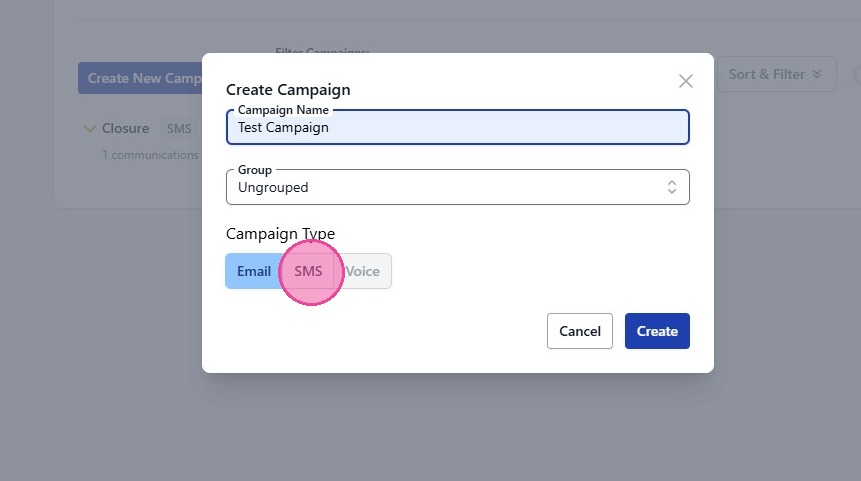861x481 pixels.
Task: Open the Group dropdown showing Ungrouped
Action: click(457, 187)
